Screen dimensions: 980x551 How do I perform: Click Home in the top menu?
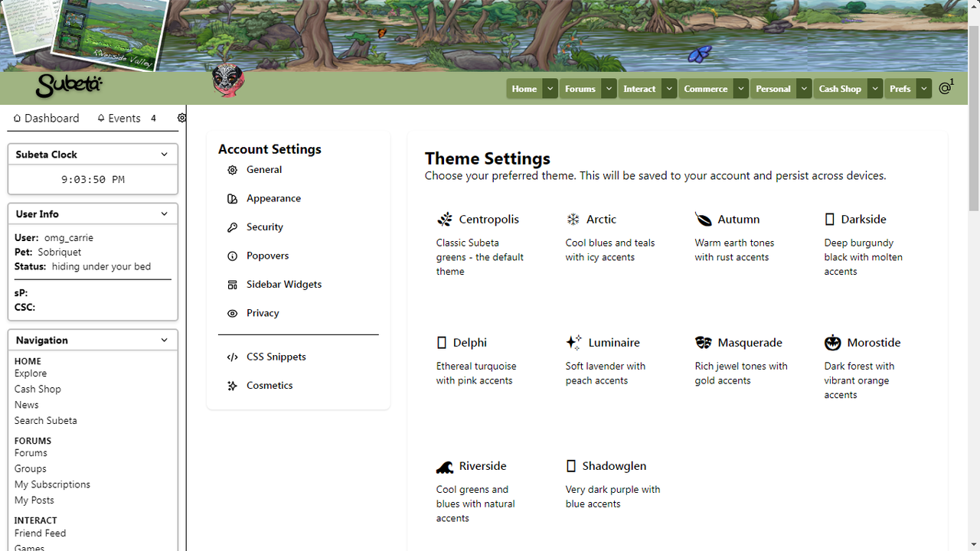tap(524, 89)
